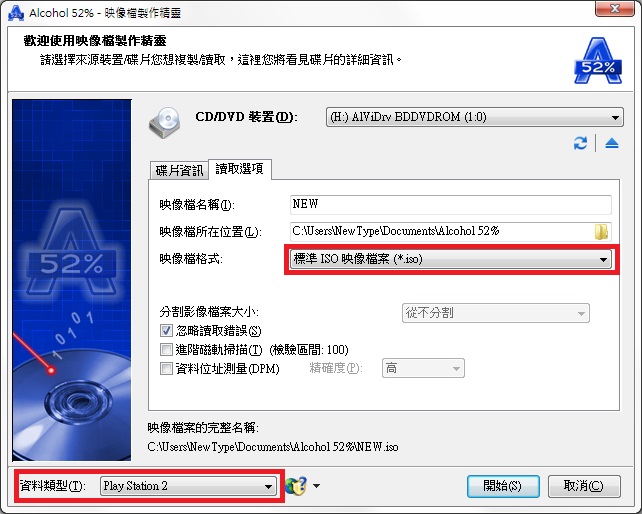This screenshot has width=642, height=514.
Task: Select the 讀取選項 tab
Action: [x=240, y=169]
